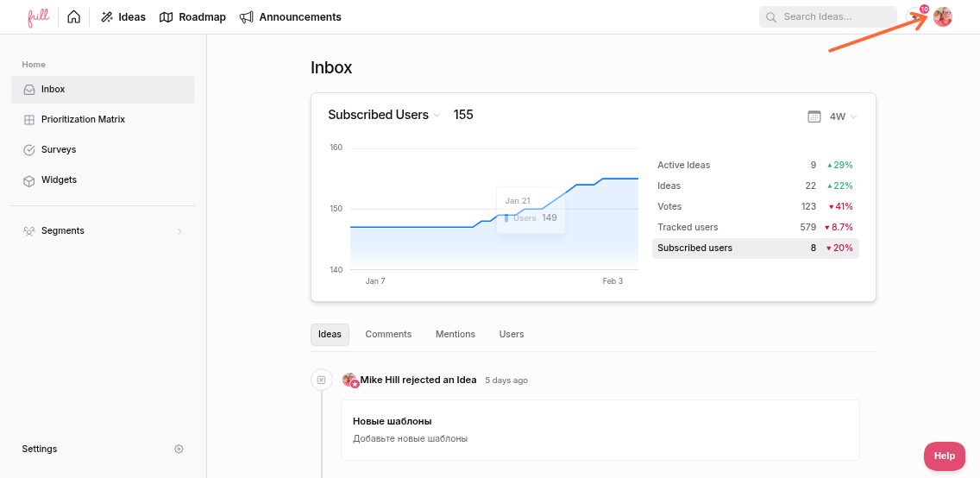Focus the Search Ideas input field

click(x=827, y=17)
